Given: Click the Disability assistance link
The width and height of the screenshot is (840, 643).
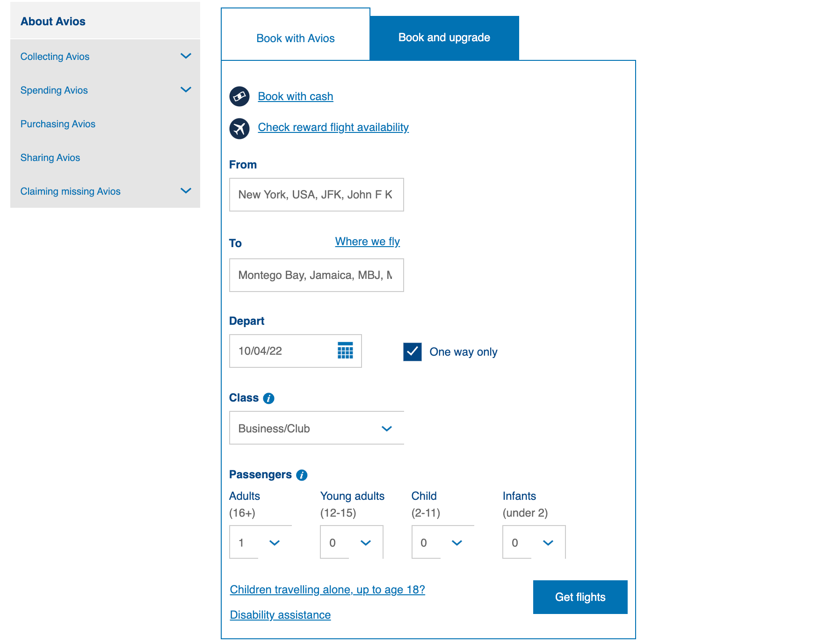Looking at the screenshot, I should coord(280,614).
